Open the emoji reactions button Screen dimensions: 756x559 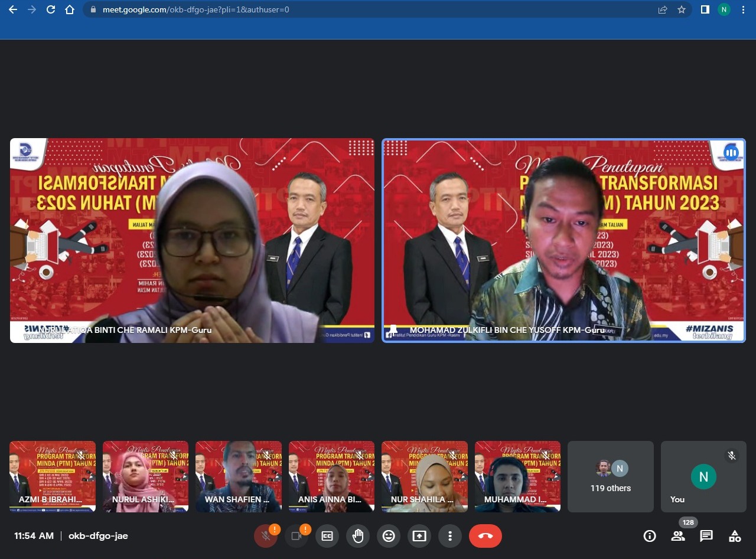pos(389,536)
